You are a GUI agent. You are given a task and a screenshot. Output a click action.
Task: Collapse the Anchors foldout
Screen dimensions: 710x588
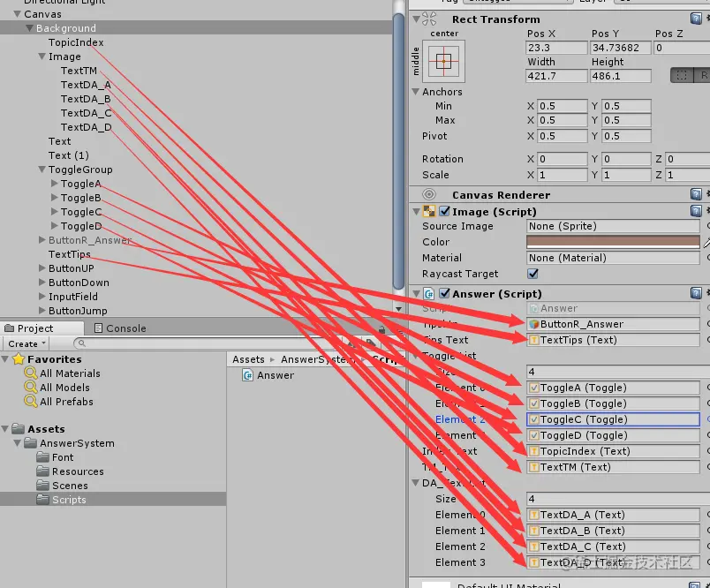pos(416,92)
